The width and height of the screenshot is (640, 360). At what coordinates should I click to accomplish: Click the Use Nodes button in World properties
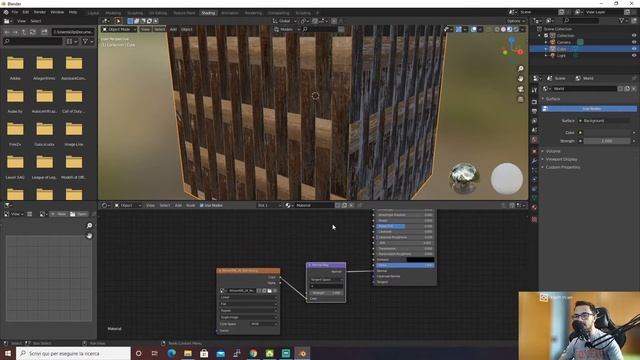point(589,109)
